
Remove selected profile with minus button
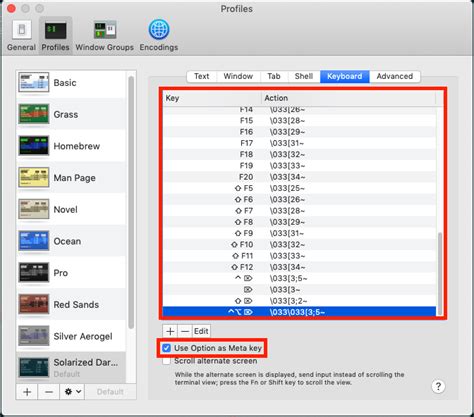(49, 392)
